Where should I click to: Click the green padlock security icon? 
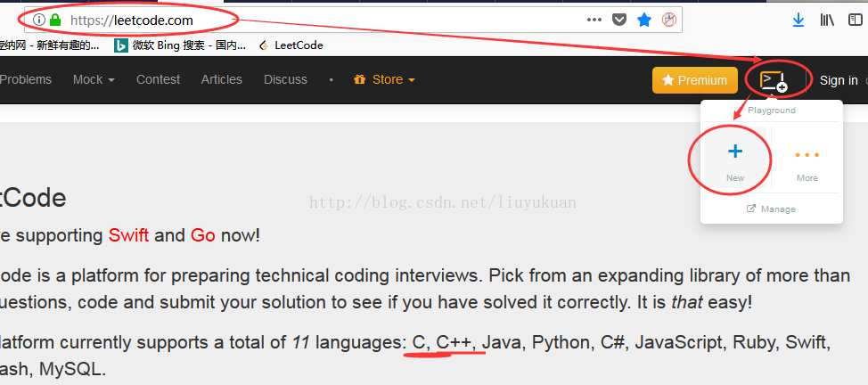click(54, 20)
